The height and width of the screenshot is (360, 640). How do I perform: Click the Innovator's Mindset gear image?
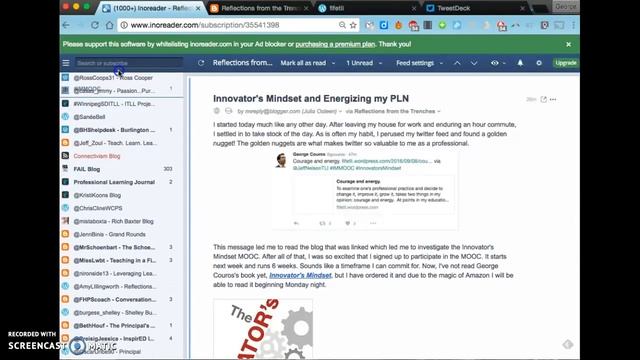[x=263, y=329]
